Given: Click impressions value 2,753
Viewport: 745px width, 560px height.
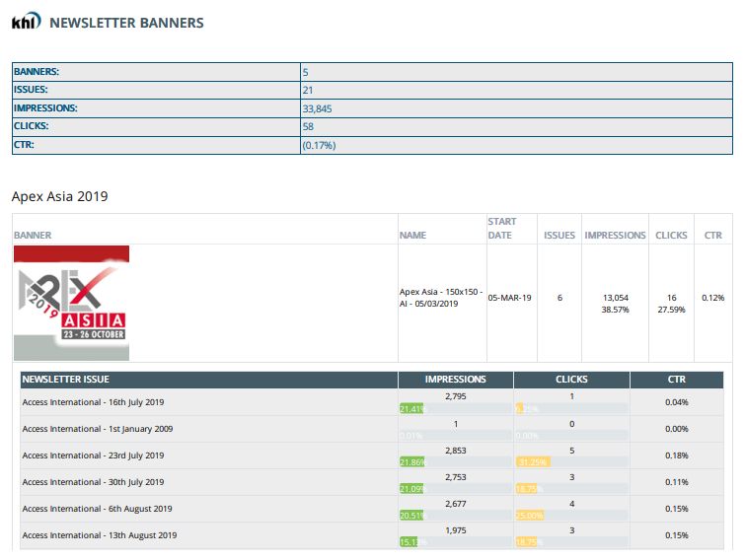Looking at the screenshot, I should (x=455, y=477).
